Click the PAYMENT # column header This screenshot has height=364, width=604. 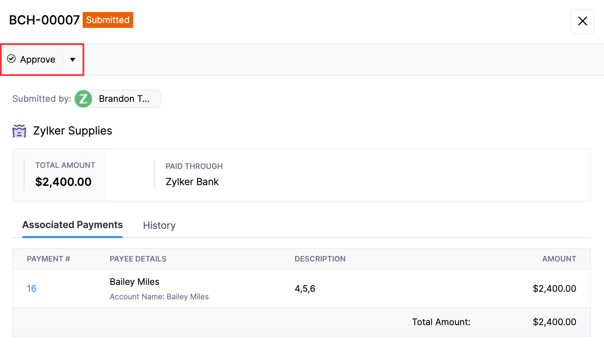point(49,259)
